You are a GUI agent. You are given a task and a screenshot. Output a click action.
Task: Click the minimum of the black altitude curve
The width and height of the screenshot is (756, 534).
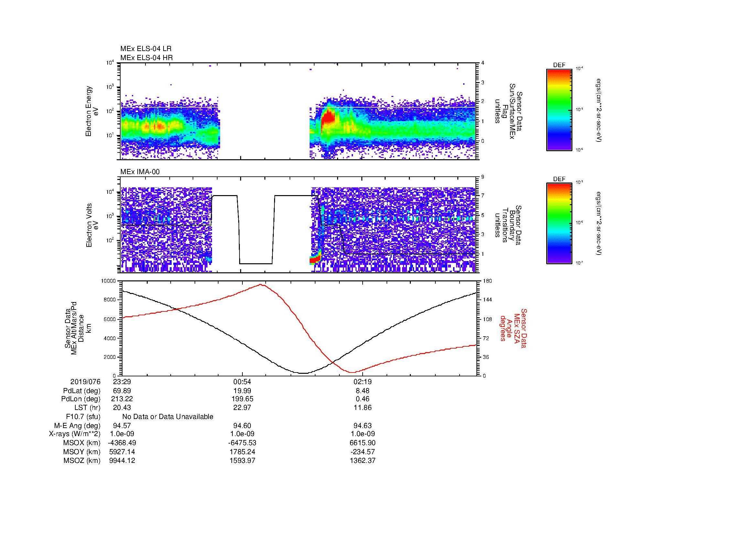coord(303,373)
